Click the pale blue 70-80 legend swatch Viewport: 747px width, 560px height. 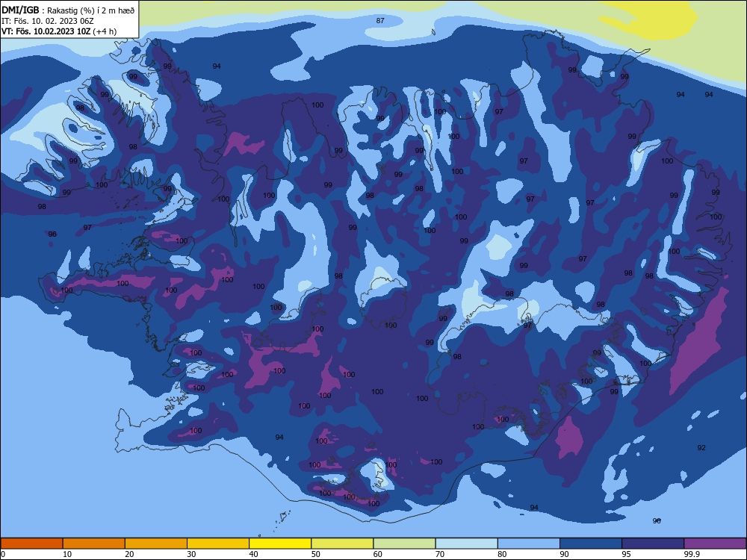[x=466, y=544]
